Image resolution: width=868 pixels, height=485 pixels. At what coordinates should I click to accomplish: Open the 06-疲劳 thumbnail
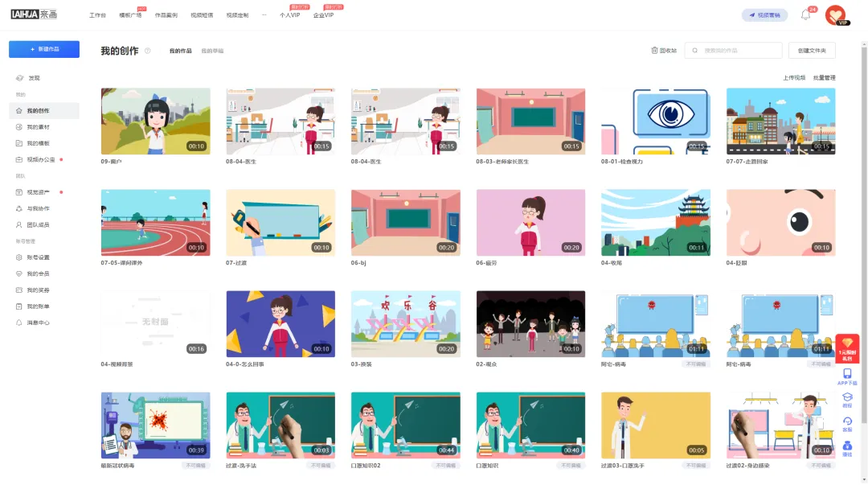coord(531,223)
